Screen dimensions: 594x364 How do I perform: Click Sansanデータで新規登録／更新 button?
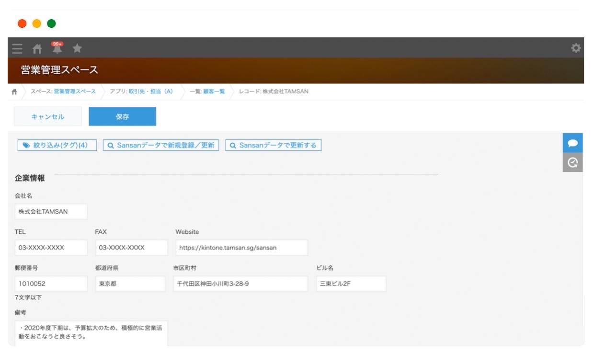[x=161, y=145]
